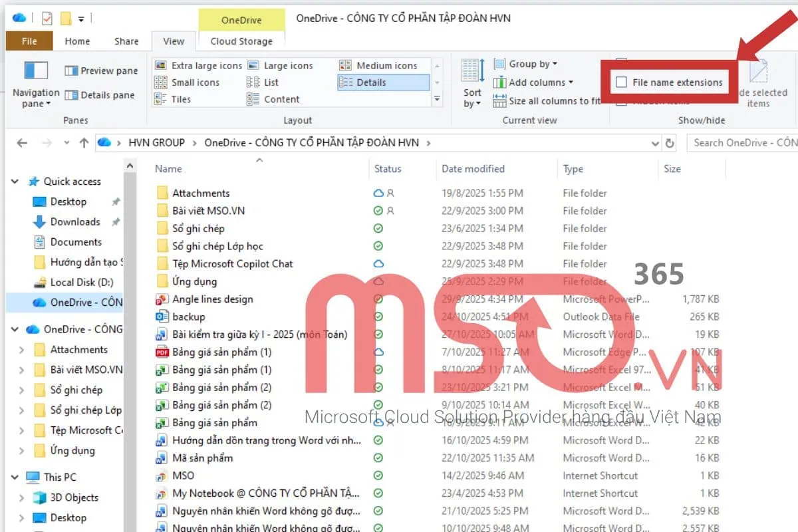Open the Add columns dropdown
798x532 pixels.
(532, 82)
